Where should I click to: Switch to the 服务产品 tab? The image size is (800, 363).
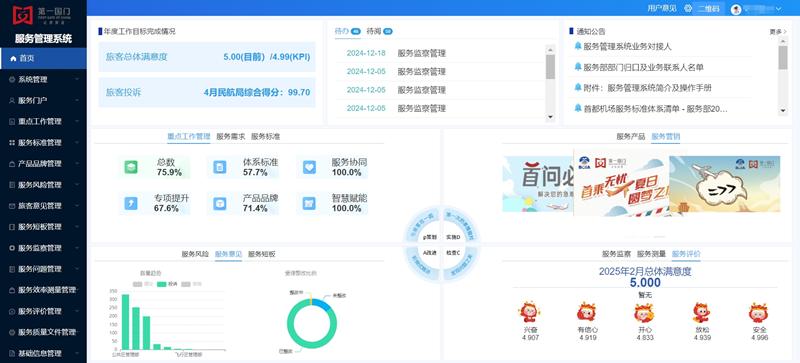(631, 137)
